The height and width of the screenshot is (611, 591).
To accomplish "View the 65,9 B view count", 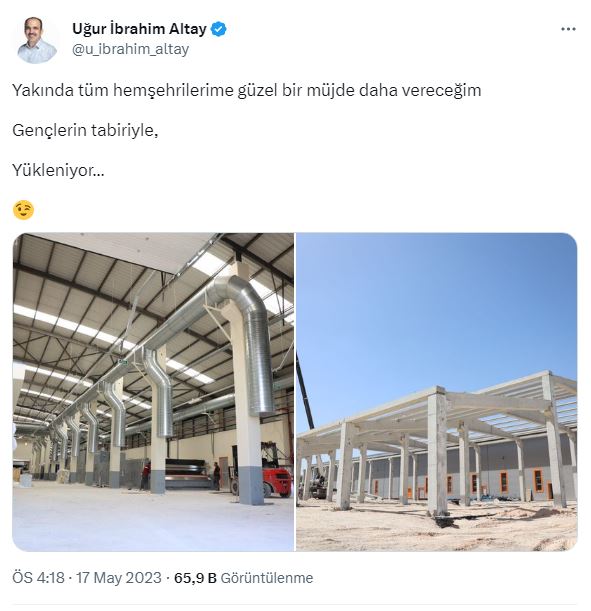I will pyautogui.click(x=195, y=577).
